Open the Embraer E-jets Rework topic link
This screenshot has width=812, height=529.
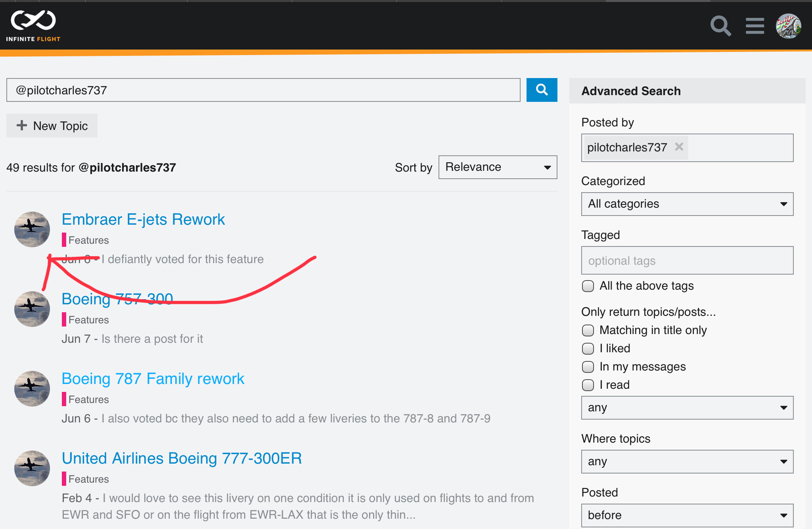pyautogui.click(x=143, y=219)
